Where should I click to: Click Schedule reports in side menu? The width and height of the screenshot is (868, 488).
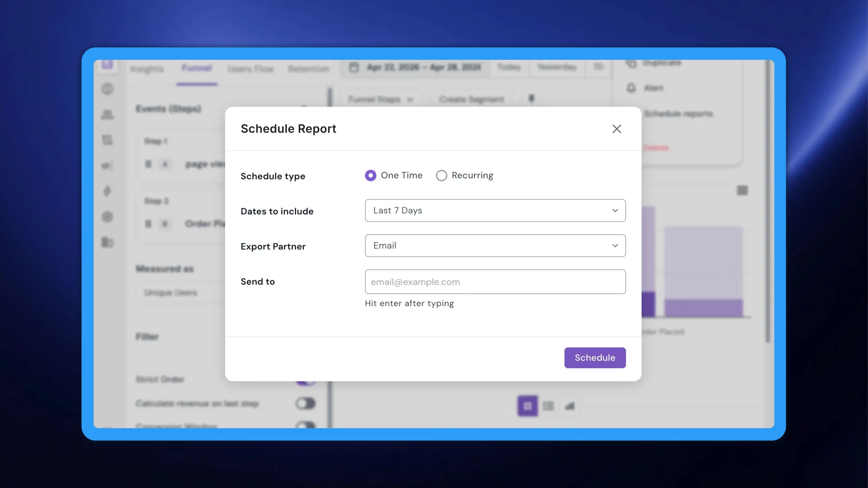pyautogui.click(x=678, y=114)
